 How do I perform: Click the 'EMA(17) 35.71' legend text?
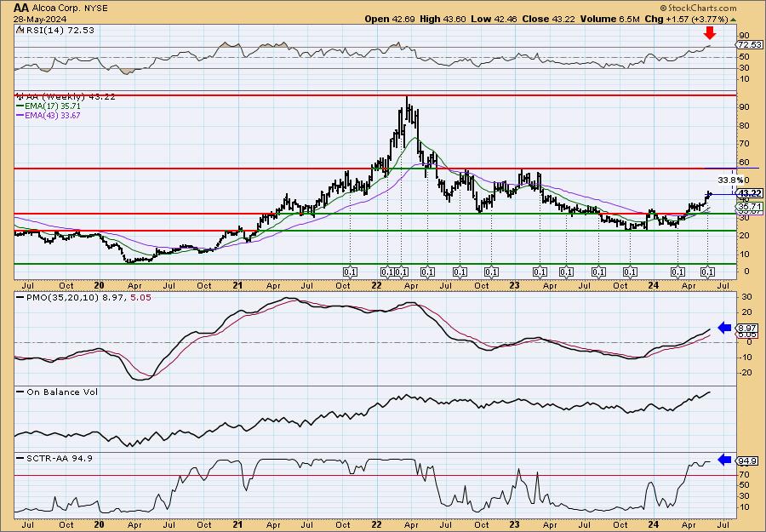[53, 106]
